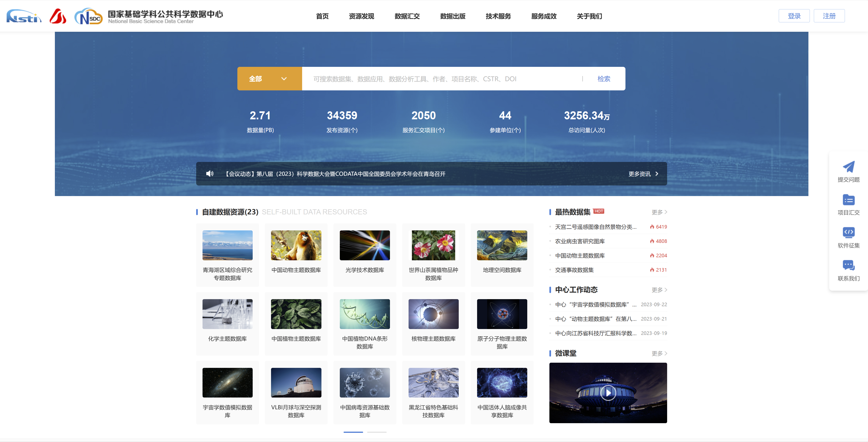Click the 2050 服务汇交项目 statistic
This screenshot has height=442, width=868.
[423, 122]
